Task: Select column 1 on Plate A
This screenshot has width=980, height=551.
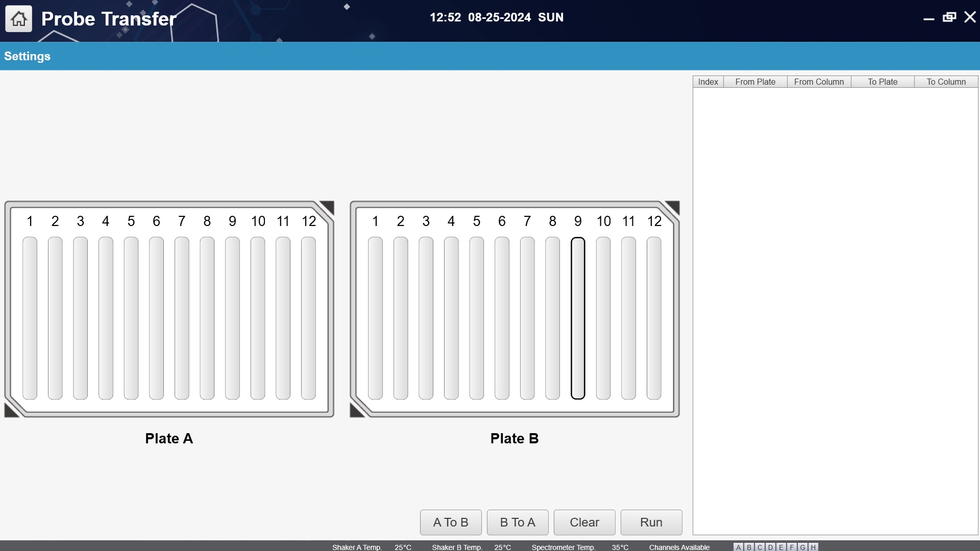Action: [30, 318]
